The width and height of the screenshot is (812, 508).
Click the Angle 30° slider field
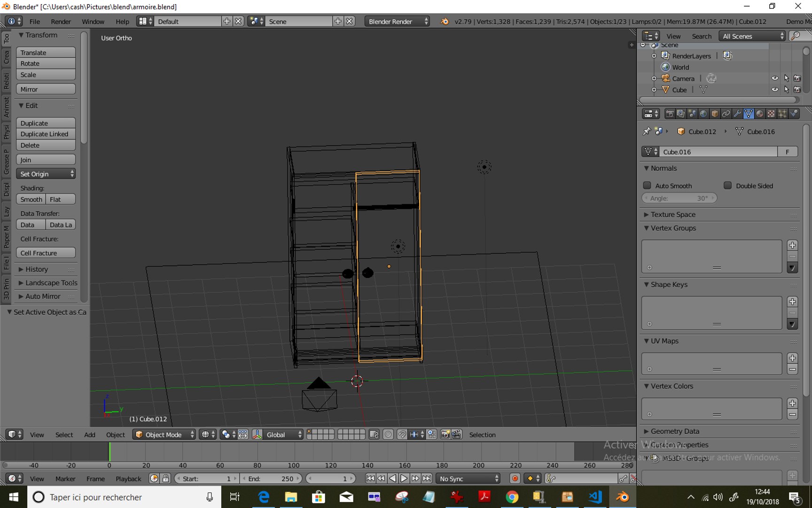(679, 198)
